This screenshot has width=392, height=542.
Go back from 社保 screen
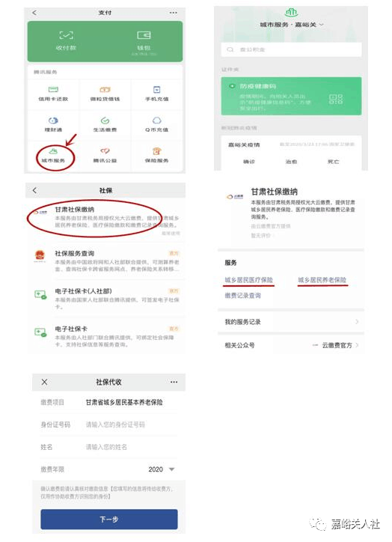pos(34,190)
